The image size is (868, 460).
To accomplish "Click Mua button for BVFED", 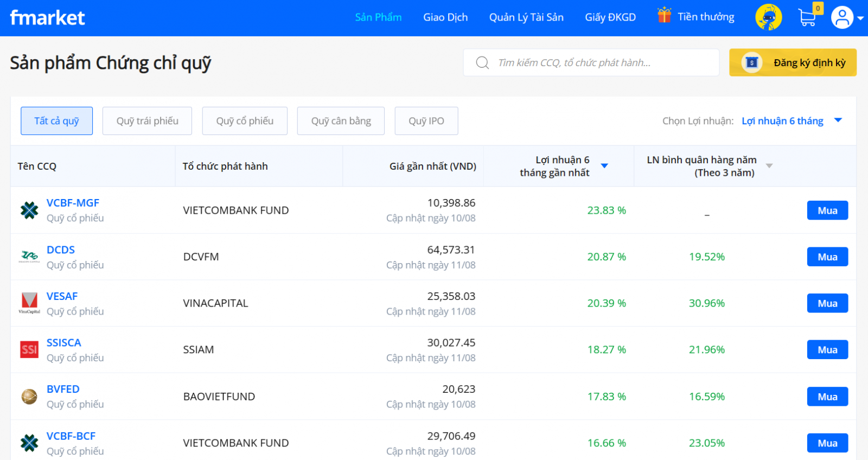I will [x=827, y=397].
